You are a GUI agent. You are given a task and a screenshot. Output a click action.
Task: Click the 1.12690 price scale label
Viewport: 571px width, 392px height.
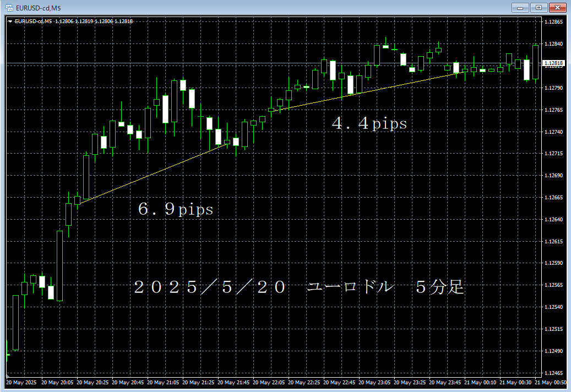(x=553, y=176)
